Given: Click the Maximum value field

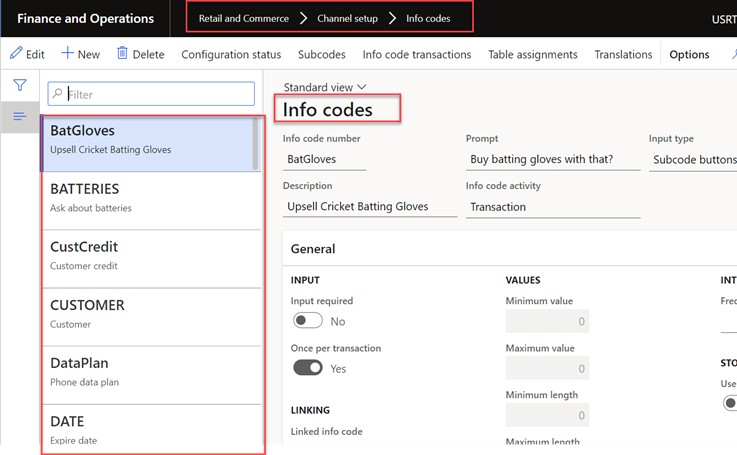Looking at the screenshot, I should tap(547, 368).
